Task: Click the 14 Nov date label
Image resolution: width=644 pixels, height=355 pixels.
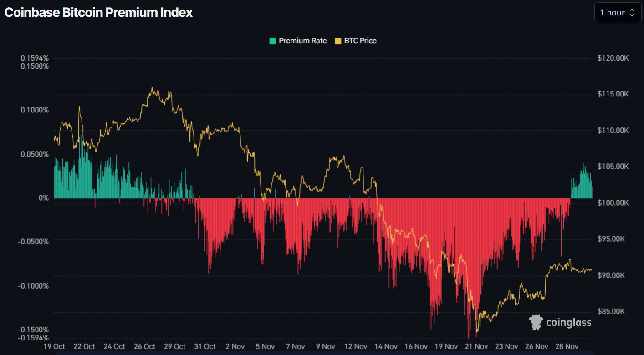Action: (386, 346)
